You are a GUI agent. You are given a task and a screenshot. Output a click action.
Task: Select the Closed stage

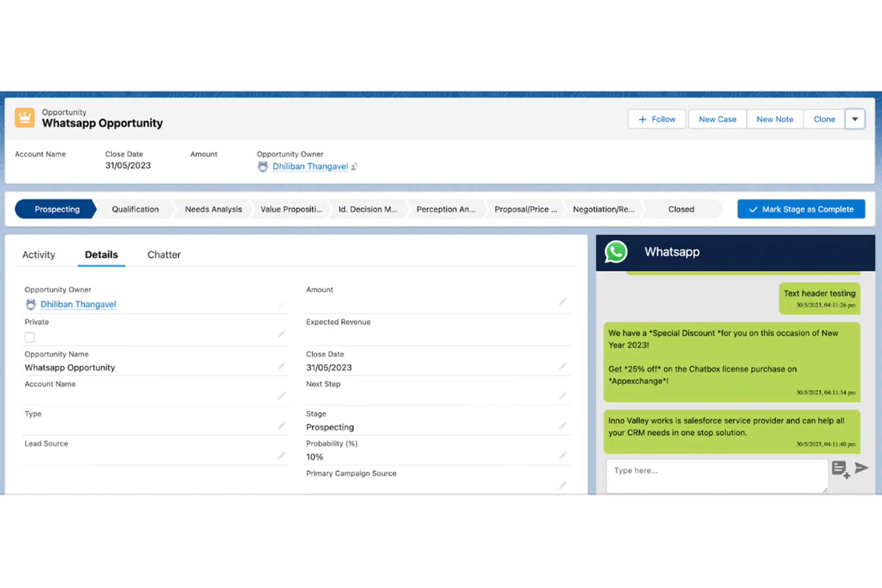tap(681, 209)
